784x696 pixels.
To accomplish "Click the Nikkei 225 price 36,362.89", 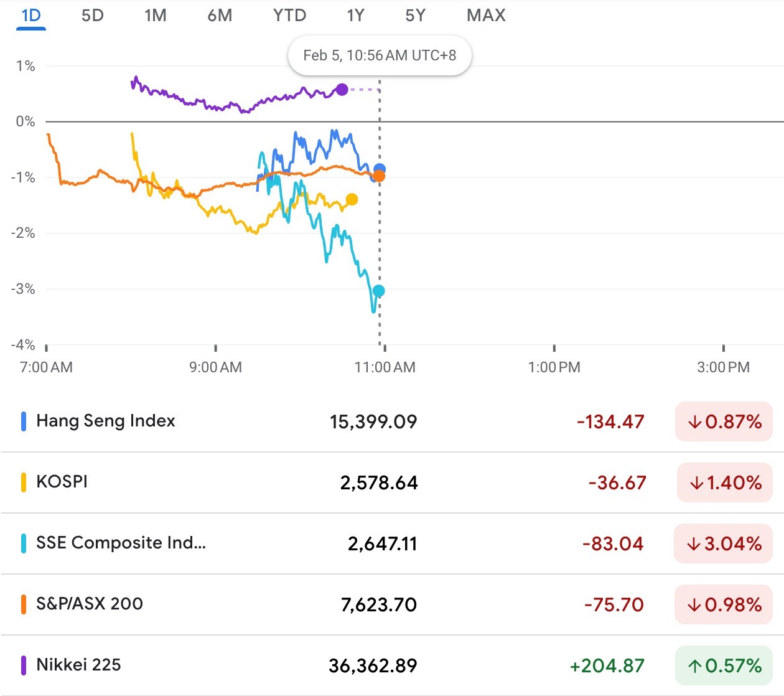I will coord(373,666).
